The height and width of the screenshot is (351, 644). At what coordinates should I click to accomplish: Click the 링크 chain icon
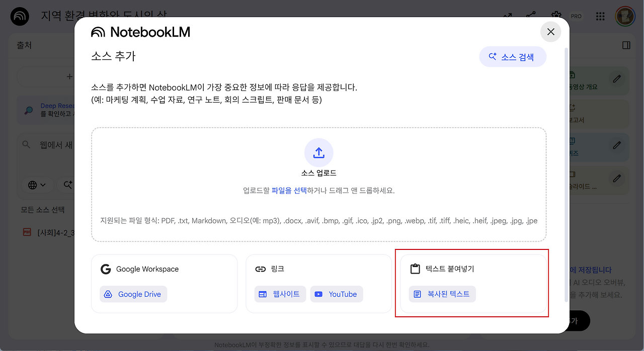pos(260,269)
